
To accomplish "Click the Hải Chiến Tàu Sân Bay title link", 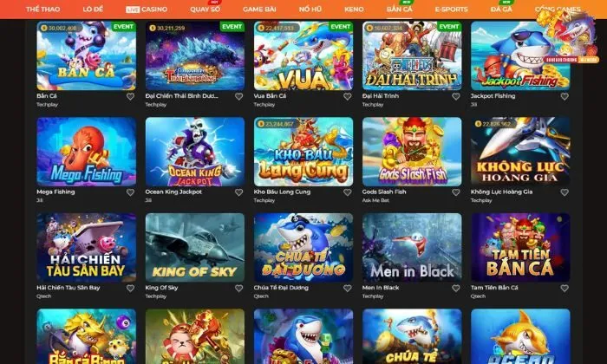I will click(69, 288).
